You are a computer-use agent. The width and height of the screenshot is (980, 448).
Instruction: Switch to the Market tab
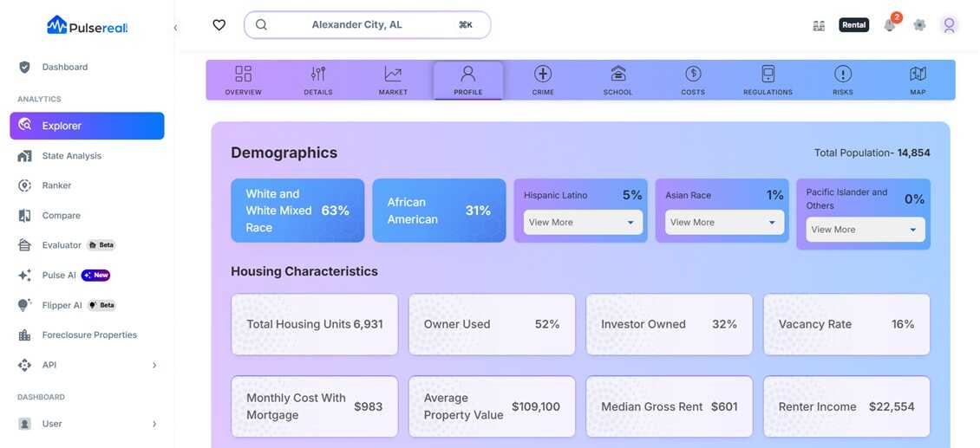click(x=393, y=81)
